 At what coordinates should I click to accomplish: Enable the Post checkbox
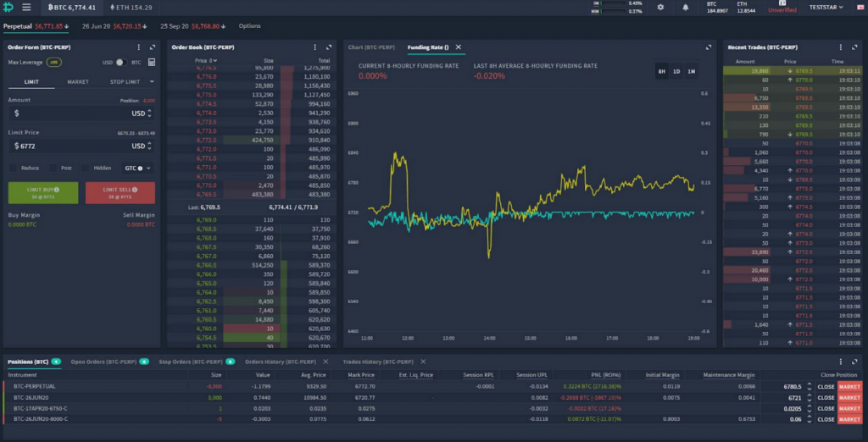tap(54, 168)
